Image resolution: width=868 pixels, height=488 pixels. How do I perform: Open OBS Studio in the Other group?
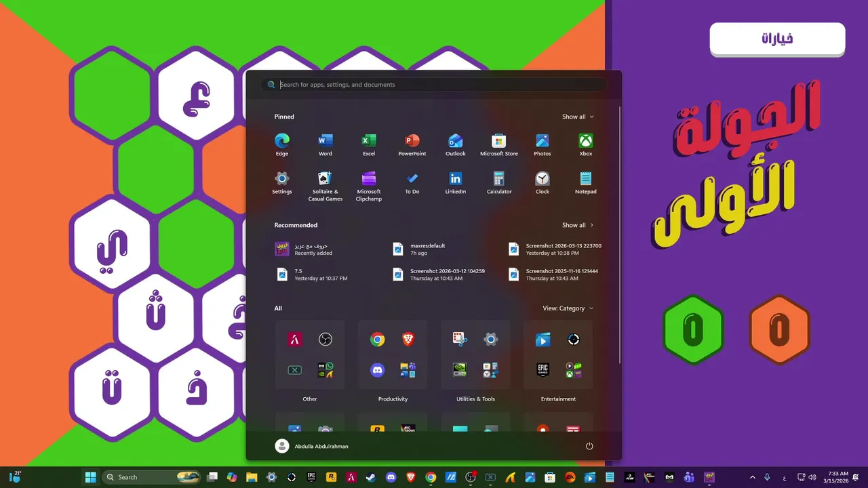click(x=325, y=340)
